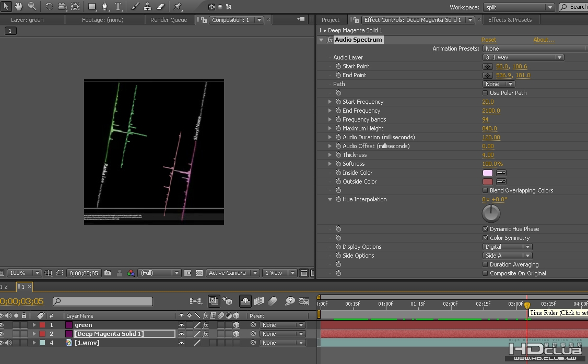Click the Start Point crosshair picker
The height and width of the screenshot is (364, 588).
coord(488,66)
